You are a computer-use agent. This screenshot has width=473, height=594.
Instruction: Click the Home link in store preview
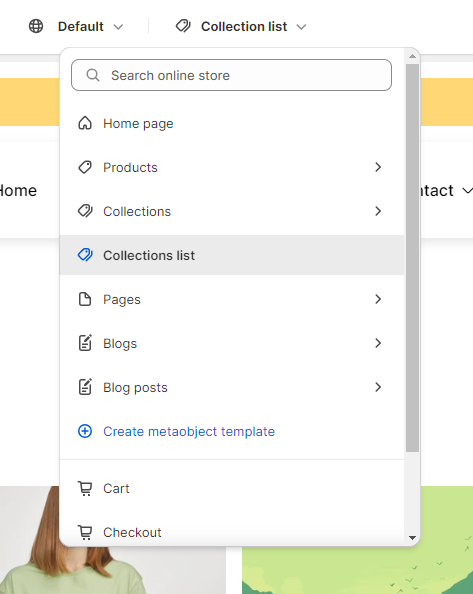[18, 191]
